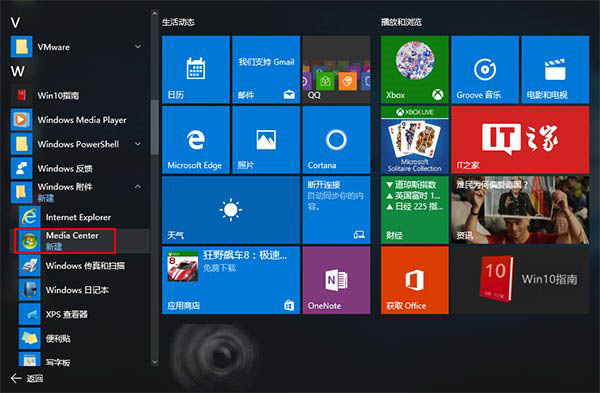
Task: Open the Cortana tile
Action: tap(336, 140)
